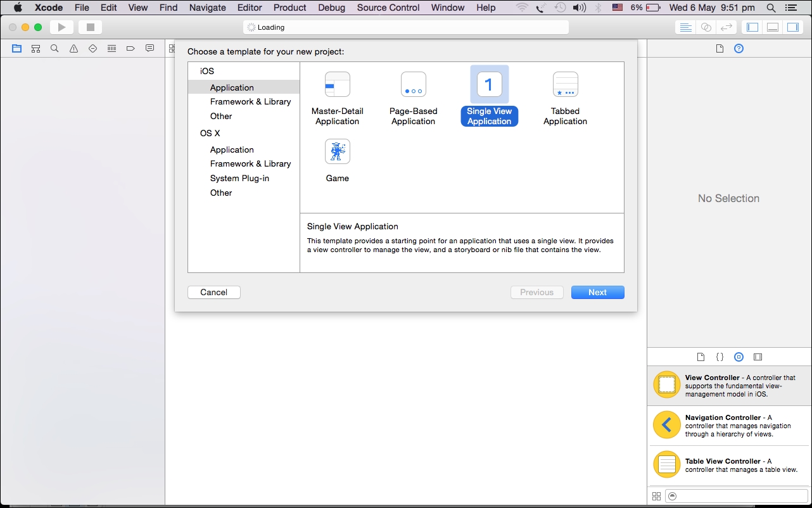
Task: Show the File Template library
Action: [701, 357]
